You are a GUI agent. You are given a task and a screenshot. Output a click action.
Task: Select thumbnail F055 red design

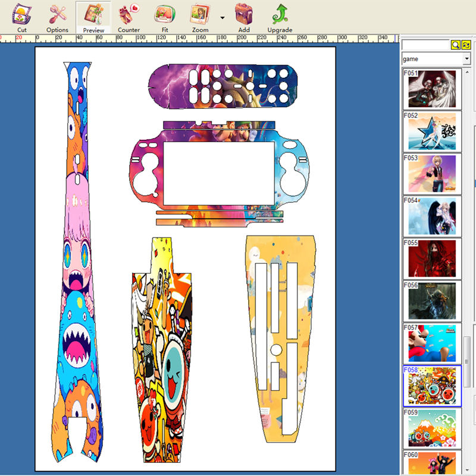tap(432, 258)
